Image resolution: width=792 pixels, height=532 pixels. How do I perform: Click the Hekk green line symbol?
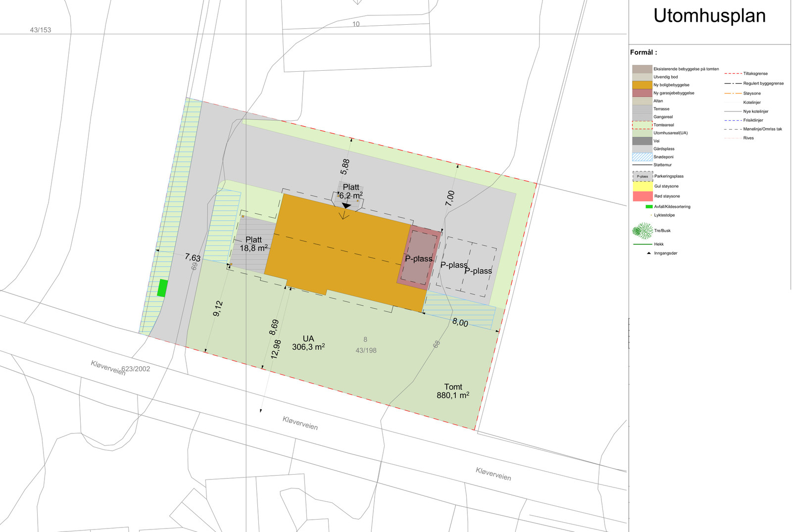point(643,244)
